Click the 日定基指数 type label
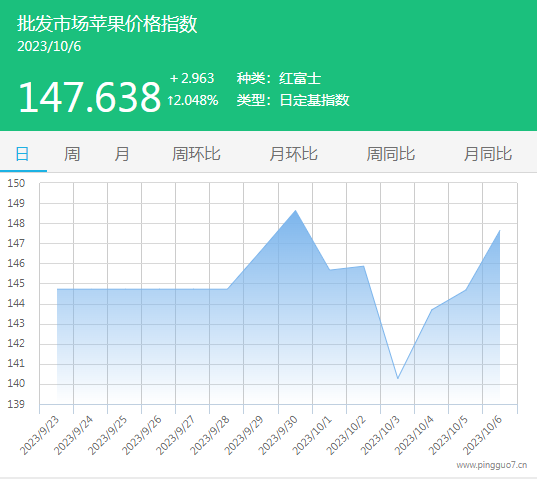This screenshot has height=479, width=537. point(314,100)
